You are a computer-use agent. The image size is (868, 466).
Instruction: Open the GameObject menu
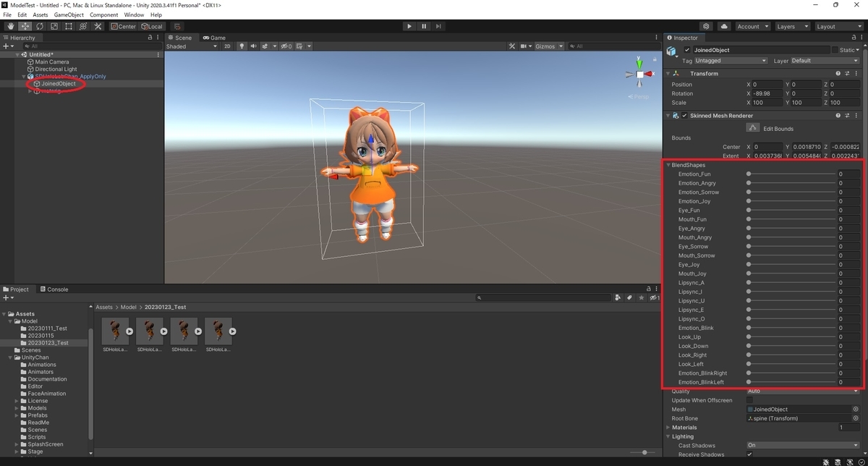pyautogui.click(x=69, y=14)
